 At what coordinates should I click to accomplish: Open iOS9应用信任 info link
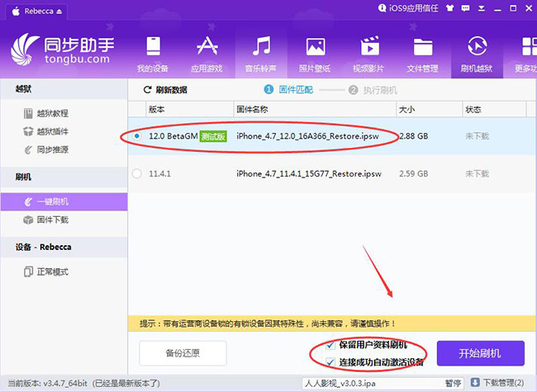(408, 8)
